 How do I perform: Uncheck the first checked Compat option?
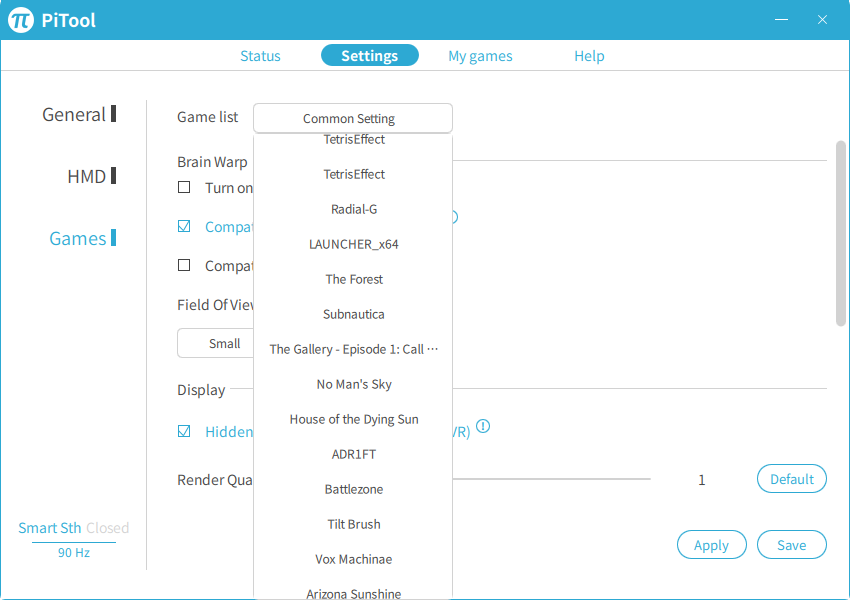click(184, 226)
